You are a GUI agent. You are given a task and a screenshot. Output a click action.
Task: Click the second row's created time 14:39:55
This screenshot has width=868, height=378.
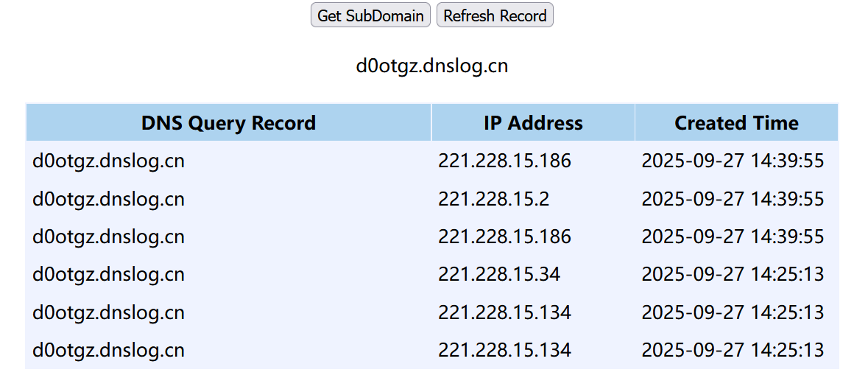click(733, 199)
